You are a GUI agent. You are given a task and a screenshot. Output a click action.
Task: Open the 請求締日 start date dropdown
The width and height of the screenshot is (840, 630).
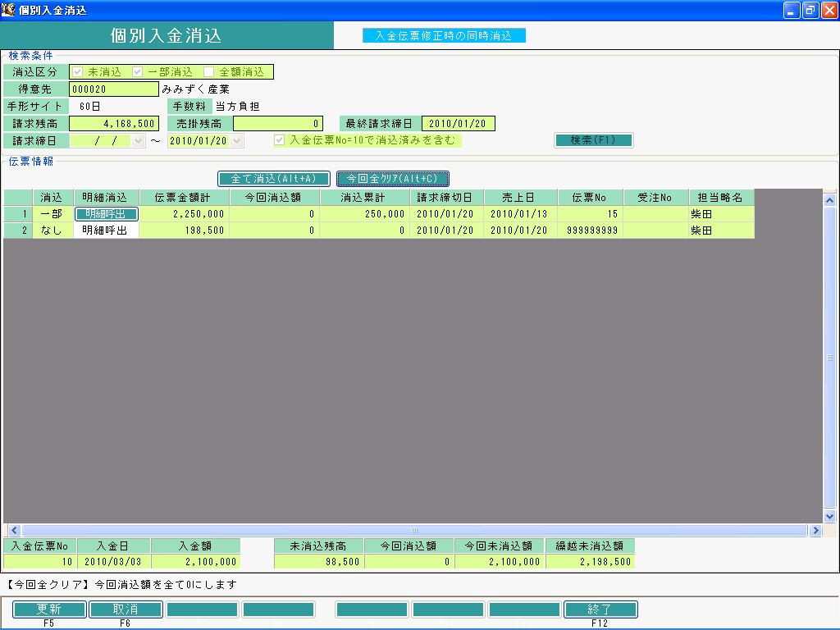click(138, 141)
